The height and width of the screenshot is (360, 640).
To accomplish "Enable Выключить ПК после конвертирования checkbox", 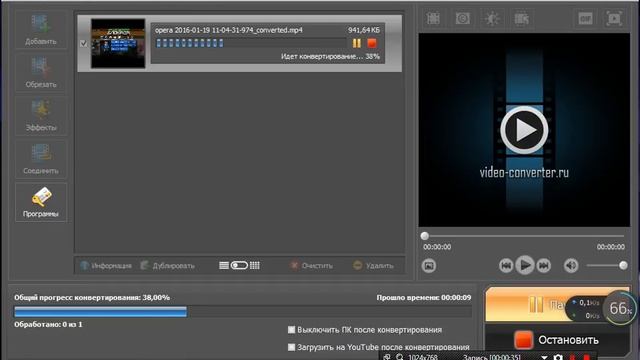I will pos(291,329).
